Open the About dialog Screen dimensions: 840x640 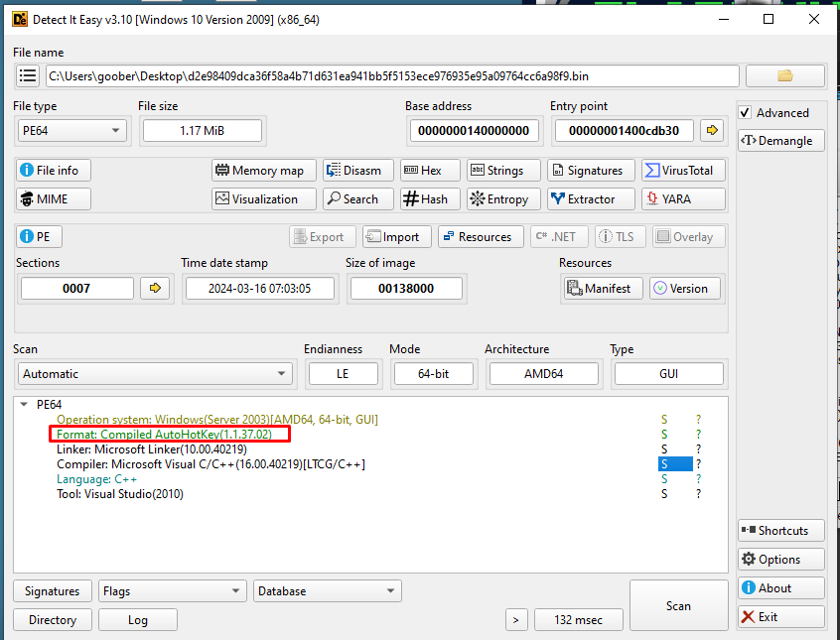[780, 588]
